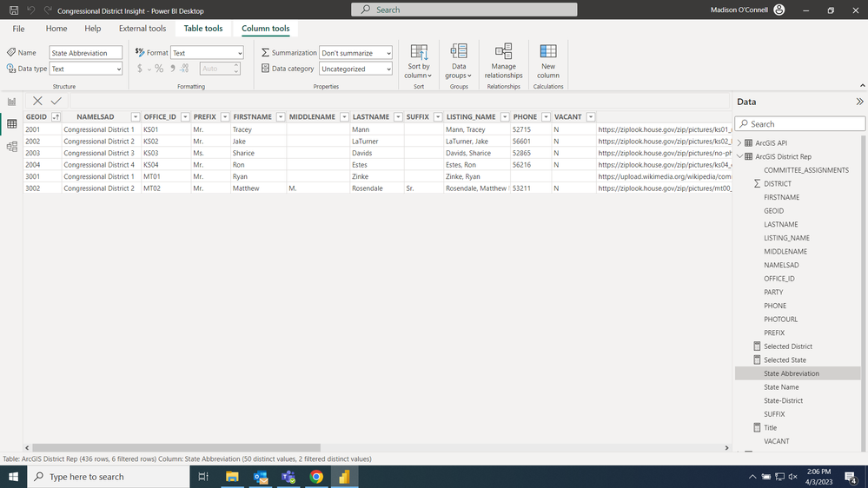
Task: Open the Data groups tool
Action: point(459,62)
